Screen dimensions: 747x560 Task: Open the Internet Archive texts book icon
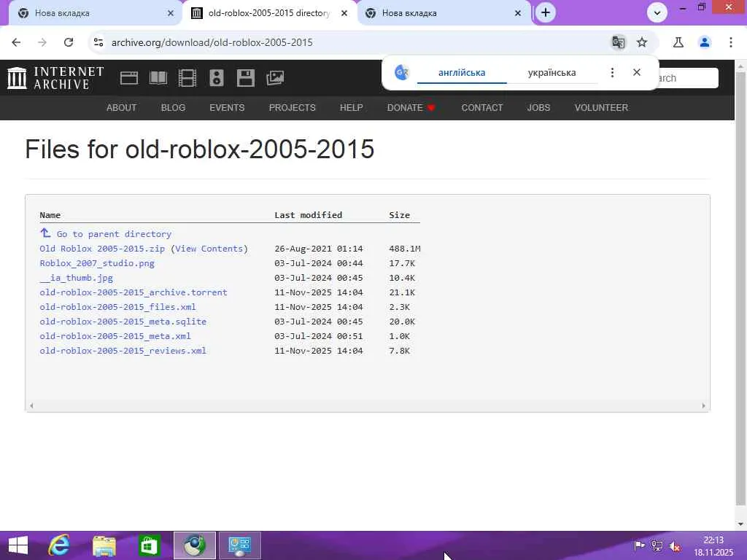(x=158, y=77)
